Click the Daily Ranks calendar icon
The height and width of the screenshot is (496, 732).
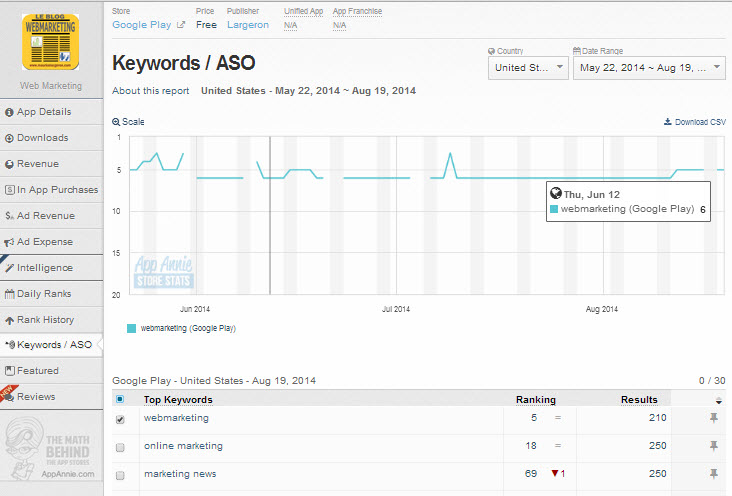(x=9, y=294)
